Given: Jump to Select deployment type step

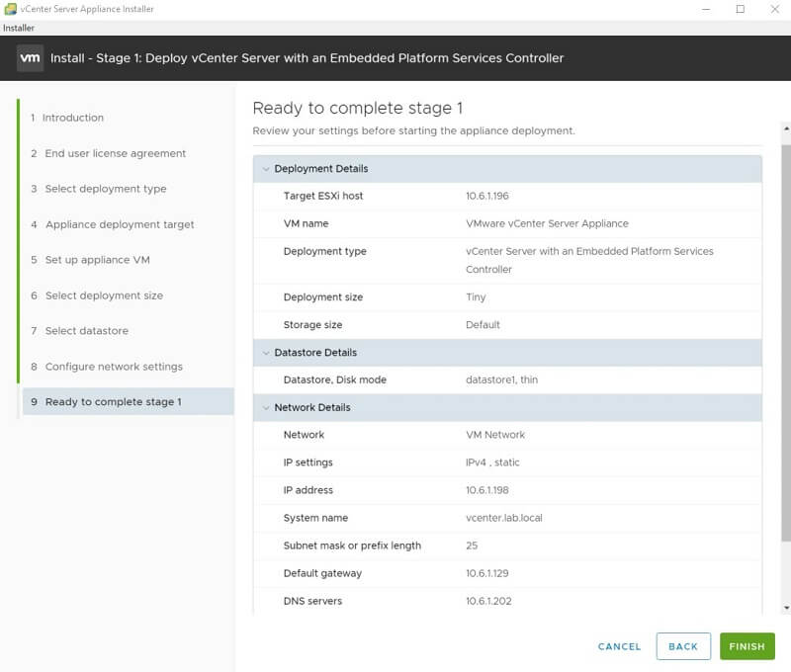Looking at the screenshot, I should point(105,189).
